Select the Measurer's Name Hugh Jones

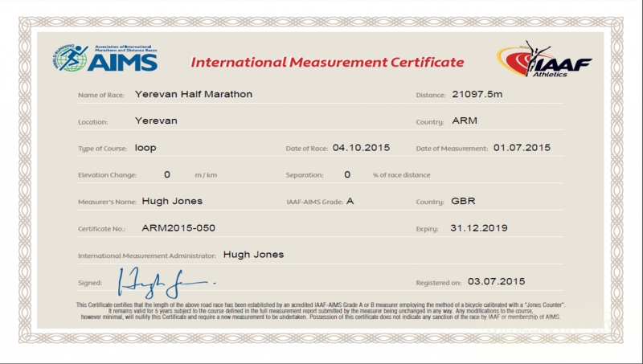pos(172,201)
